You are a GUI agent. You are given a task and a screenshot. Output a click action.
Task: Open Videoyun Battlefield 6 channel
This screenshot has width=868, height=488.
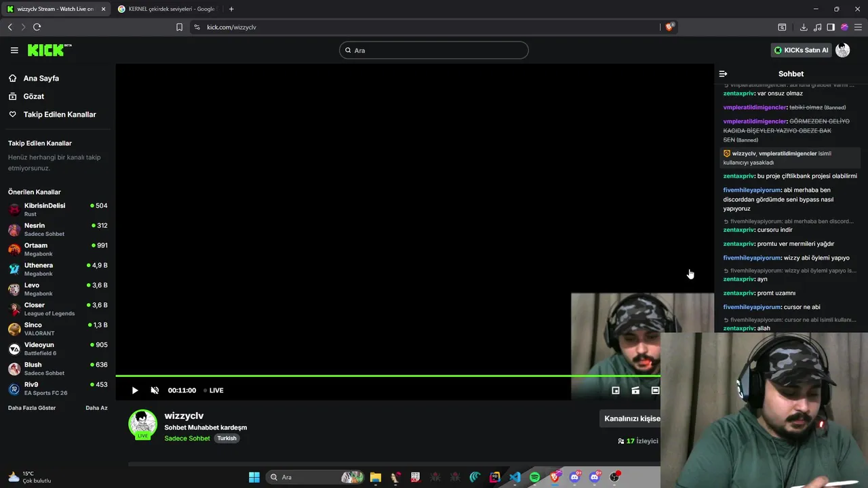pyautogui.click(x=58, y=349)
